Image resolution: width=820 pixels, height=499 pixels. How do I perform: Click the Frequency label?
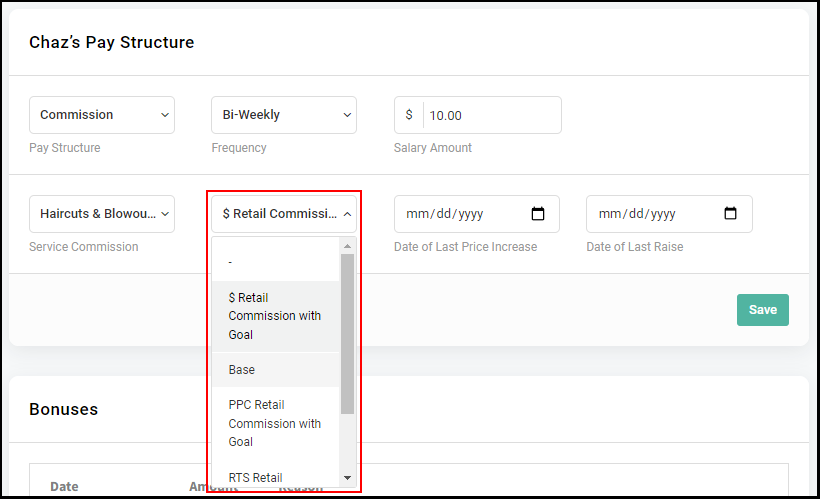[x=239, y=148]
